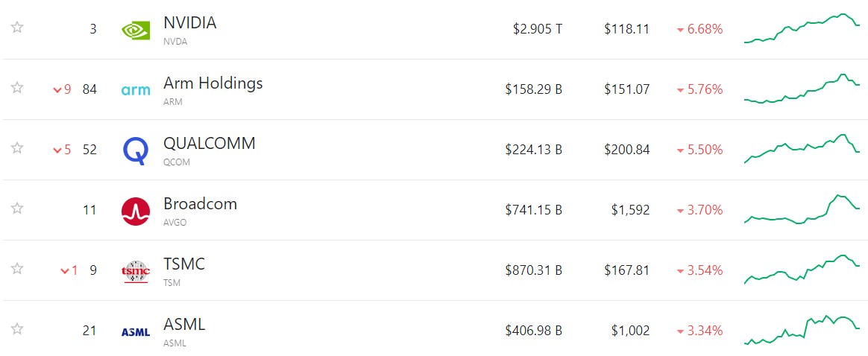868x356 pixels.
Task: Add QUALCOMM to favorites with star
Action: click(17, 147)
